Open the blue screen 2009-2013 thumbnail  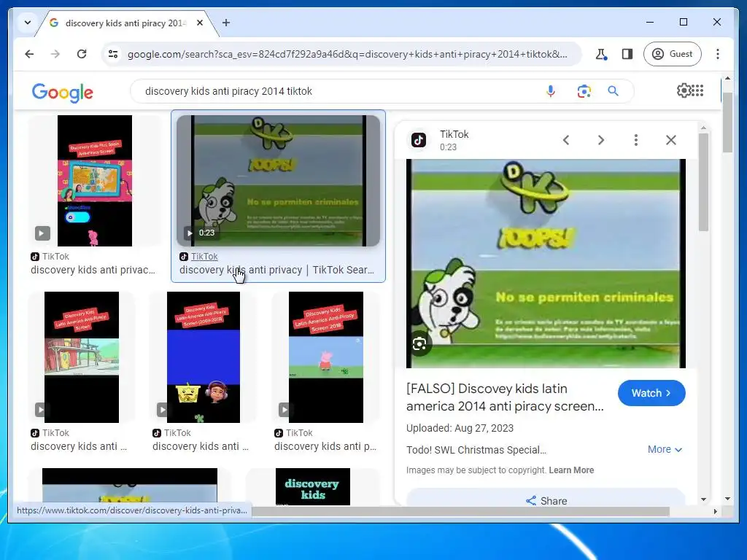(204, 357)
